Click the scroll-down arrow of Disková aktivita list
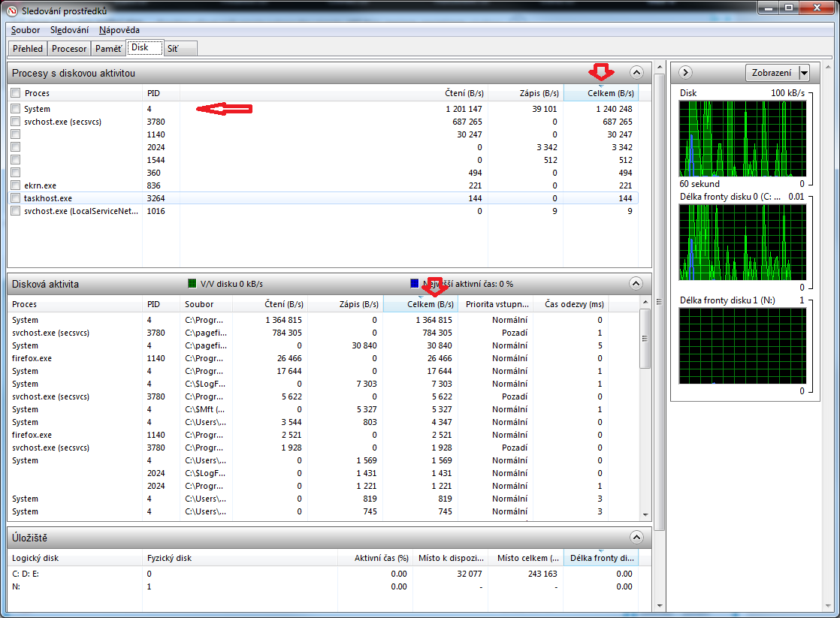This screenshot has height=618, width=840. click(x=645, y=514)
